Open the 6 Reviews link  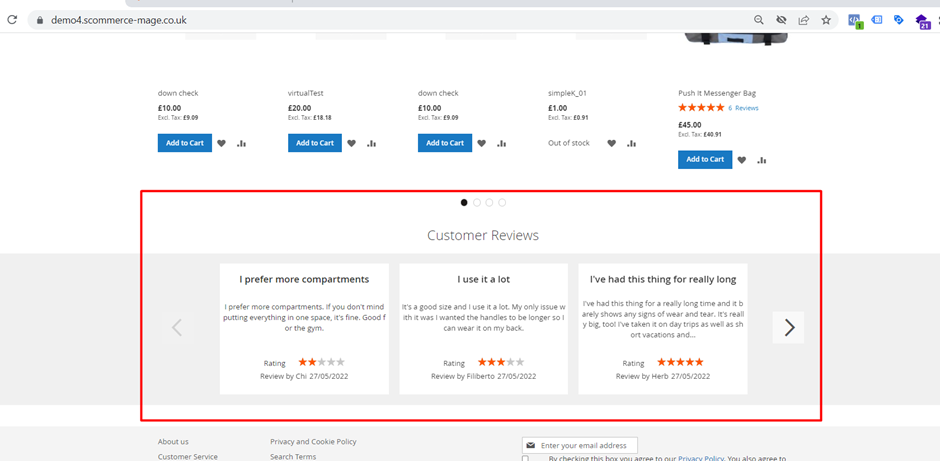(x=743, y=108)
